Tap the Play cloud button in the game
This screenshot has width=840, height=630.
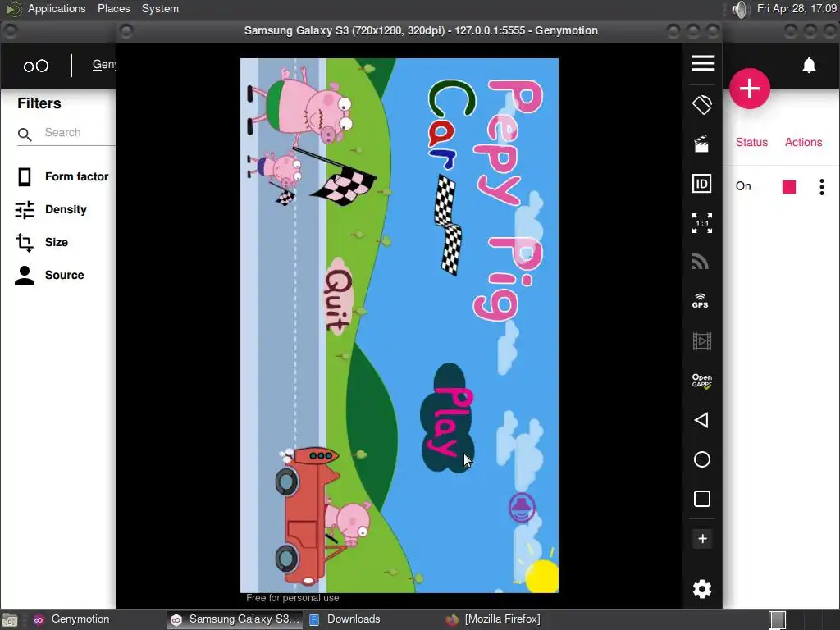[449, 419]
